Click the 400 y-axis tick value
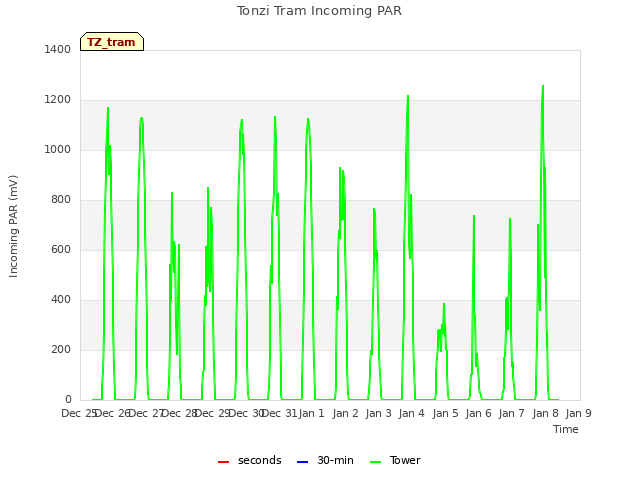The image size is (640, 480). pos(61,300)
